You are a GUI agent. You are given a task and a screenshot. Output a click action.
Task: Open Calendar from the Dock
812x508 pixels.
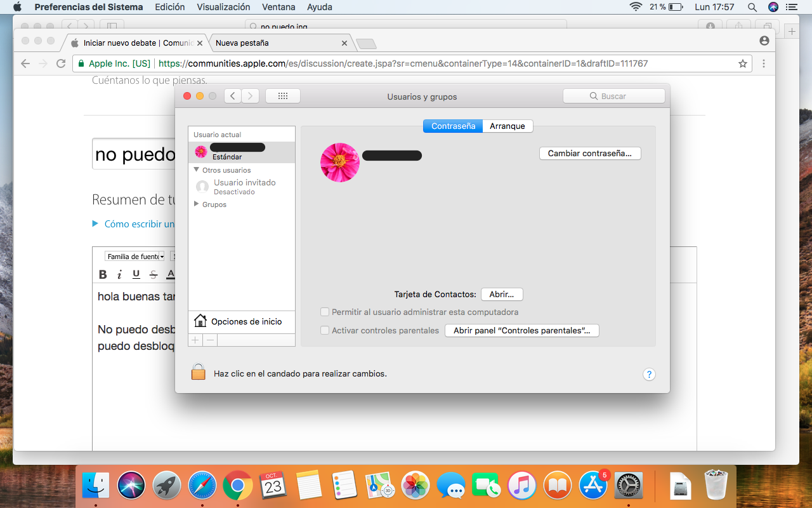pos(273,486)
